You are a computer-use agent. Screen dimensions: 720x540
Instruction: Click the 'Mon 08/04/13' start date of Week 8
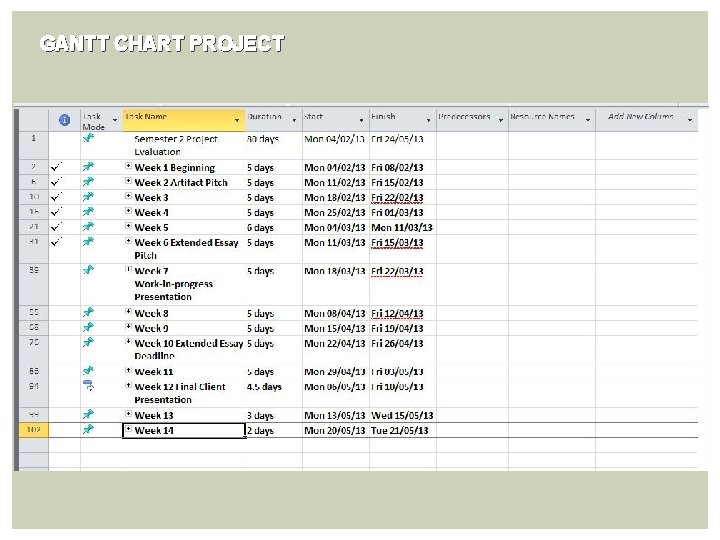[x=335, y=314]
